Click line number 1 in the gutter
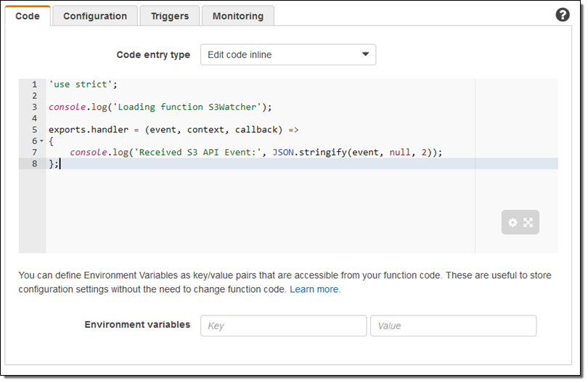Screen dimensions: 588x383 (x=34, y=84)
